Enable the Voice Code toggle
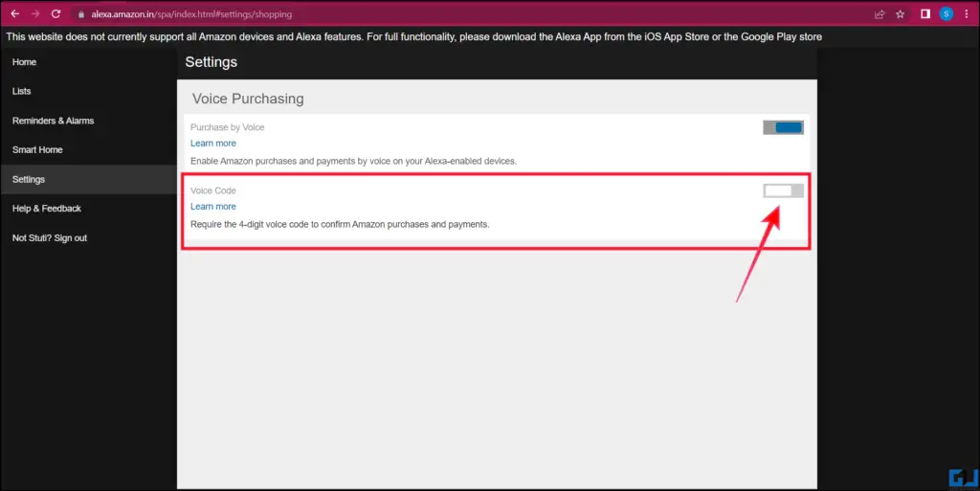 click(x=783, y=190)
